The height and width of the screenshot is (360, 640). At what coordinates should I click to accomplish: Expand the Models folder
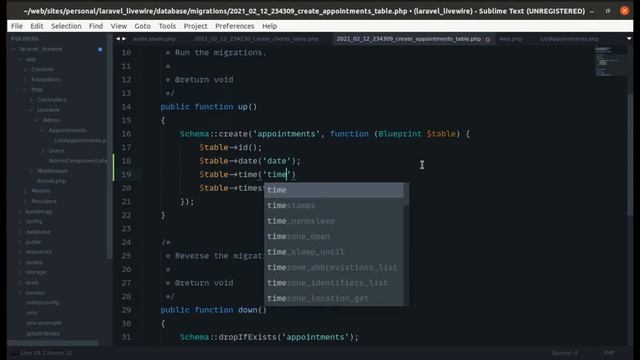pos(26,191)
